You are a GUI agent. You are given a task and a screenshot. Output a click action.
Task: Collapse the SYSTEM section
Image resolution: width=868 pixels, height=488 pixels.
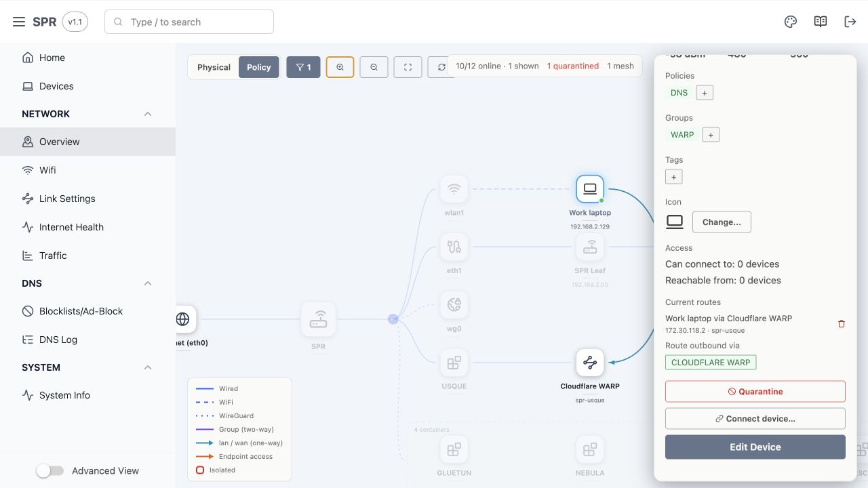point(148,367)
